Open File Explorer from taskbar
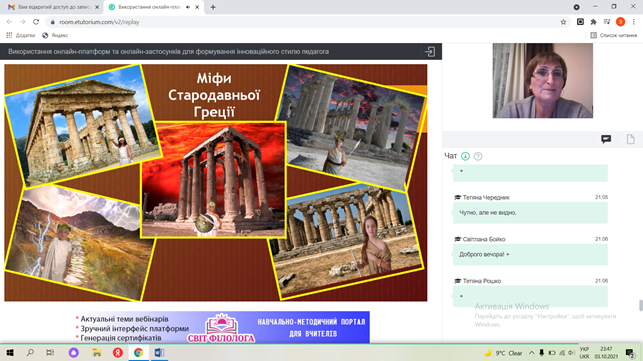643x361 pixels. (96, 353)
